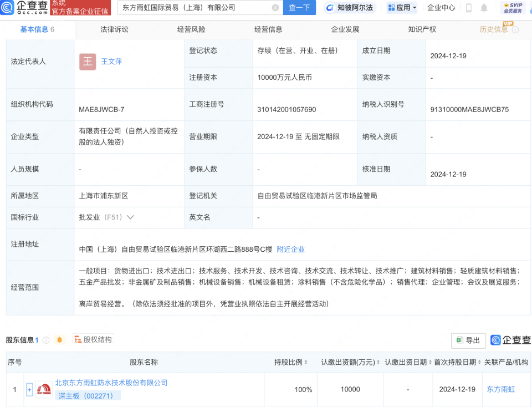532x407 pixels.
Task: Click the 北京东方雨虹 shareholder logo thumbnail
Action: (44, 389)
